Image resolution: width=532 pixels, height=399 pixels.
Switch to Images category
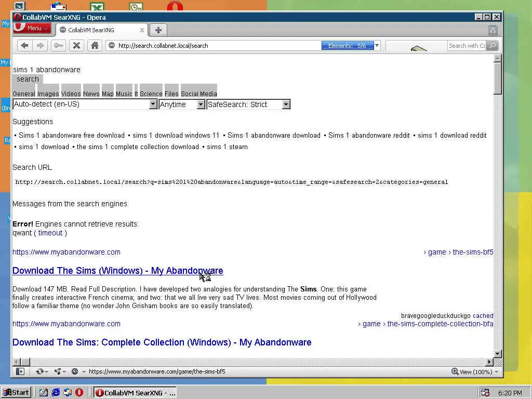(x=48, y=94)
